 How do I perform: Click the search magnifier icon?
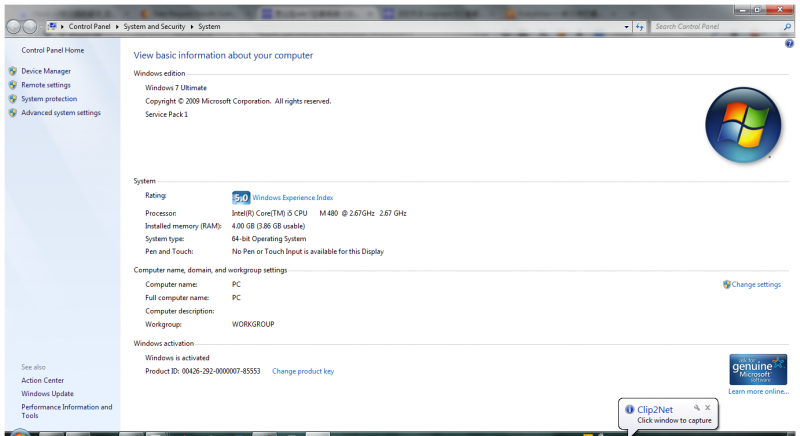click(x=787, y=27)
